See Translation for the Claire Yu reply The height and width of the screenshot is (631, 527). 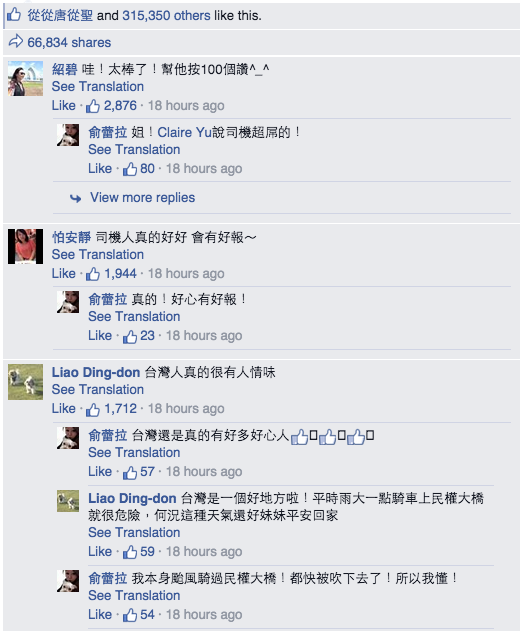pos(134,149)
